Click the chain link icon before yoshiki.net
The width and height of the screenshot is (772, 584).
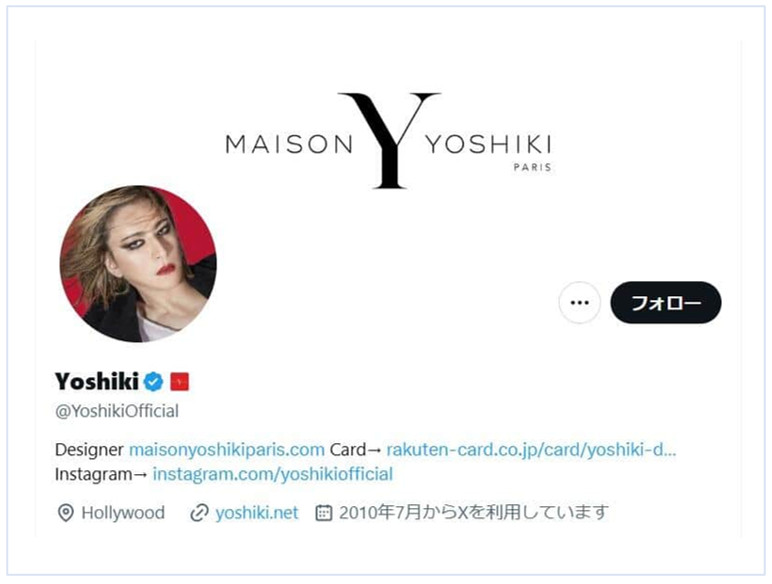pyautogui.click(x=199, y=513)
